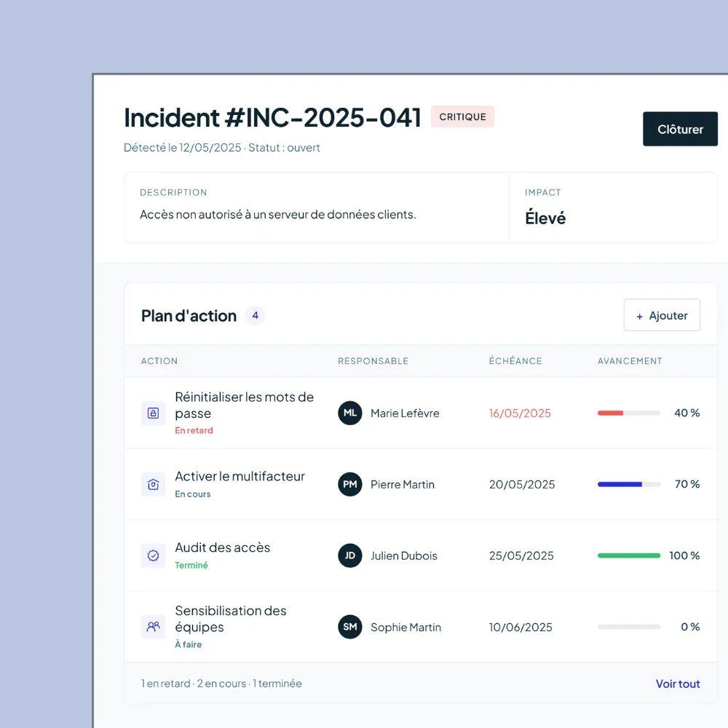728x728 pixels.
Task: Click the name Sophie Martin
Action: (x=405, y=628)
